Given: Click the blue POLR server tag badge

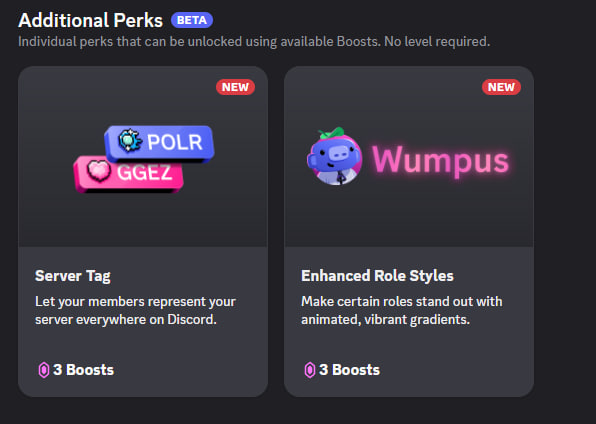Looking at the screenshot, I should pos(160,142).
